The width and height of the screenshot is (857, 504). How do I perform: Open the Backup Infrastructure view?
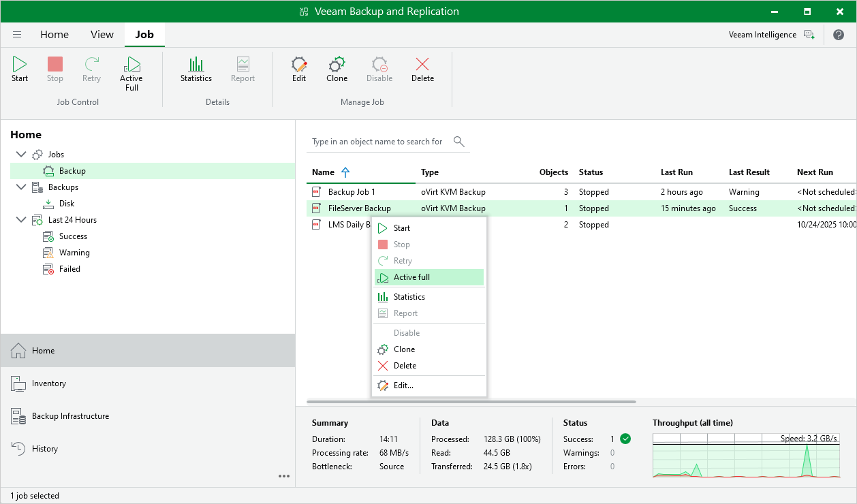tap(148, 416)
